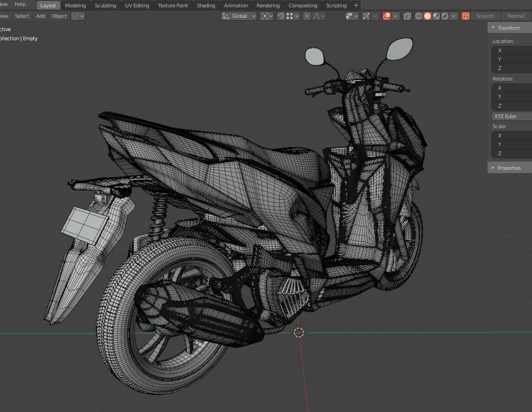This screenshot has width=532, height=412.
Task: Toggle viewport overlays display
Action: coord(387,16)
